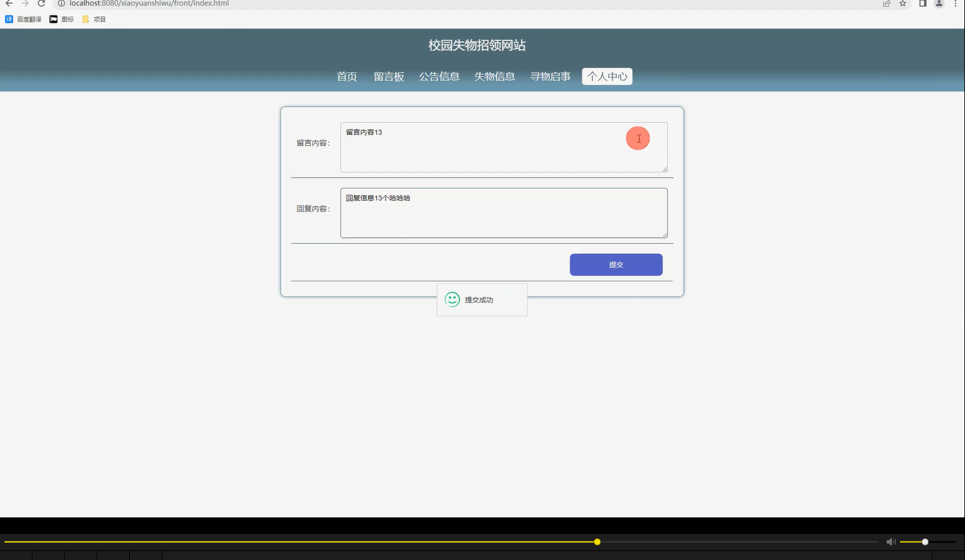Mute the video with speaker icon

[x=891, y=542]
